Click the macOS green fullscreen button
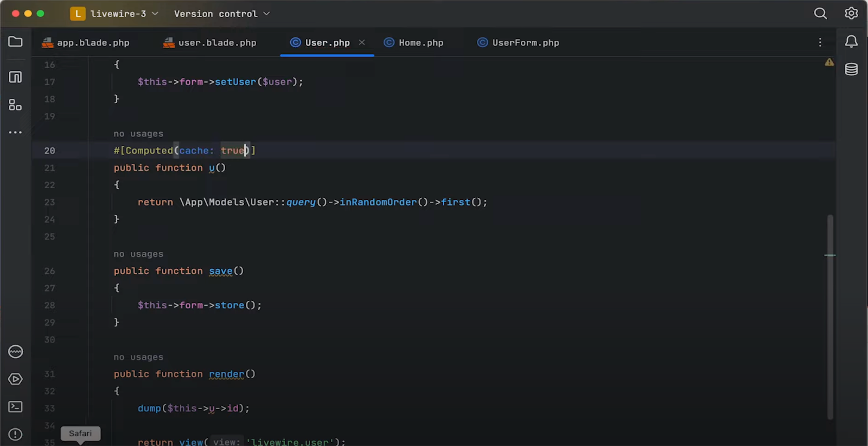The image size is (868, 446). (x=40, y=14)
